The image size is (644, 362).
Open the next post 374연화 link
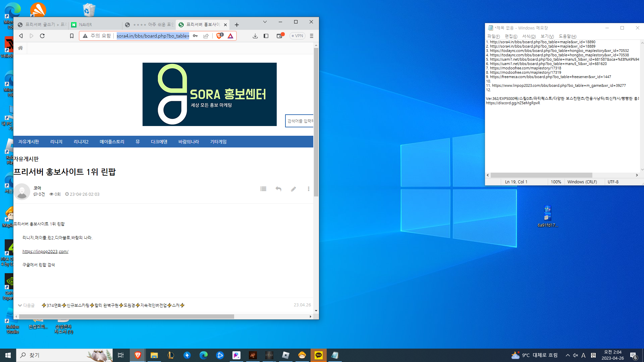click(113, 305)
